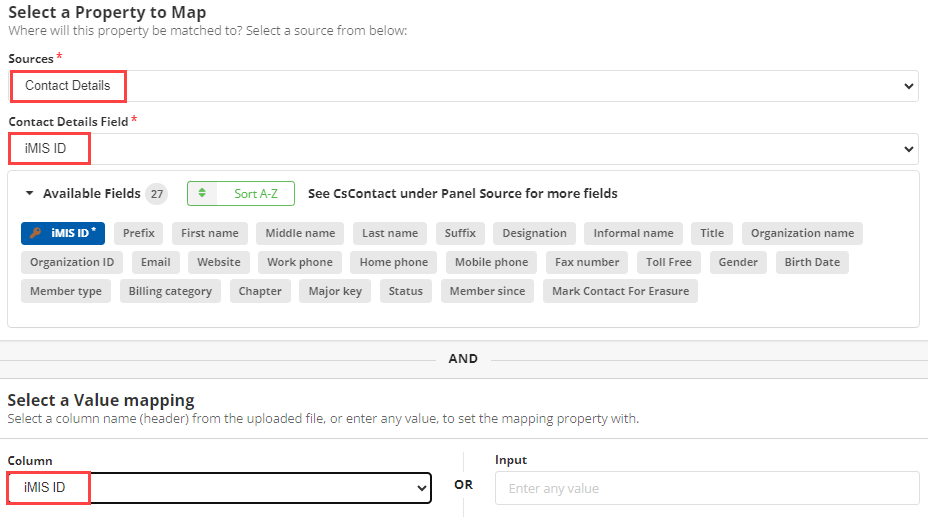Open the Sources dropdown
Screen dimensions: 928x517
pyautogui.click(x=463, y=86)
